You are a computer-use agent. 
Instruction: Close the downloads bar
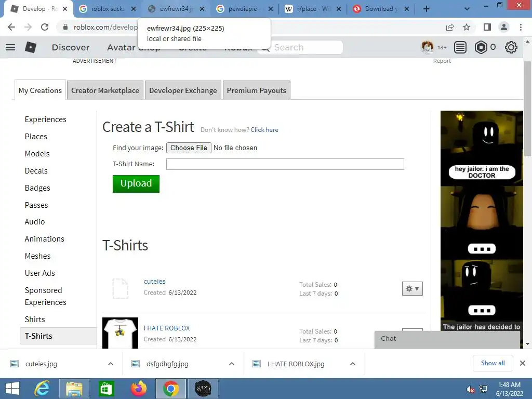[523, 363]
